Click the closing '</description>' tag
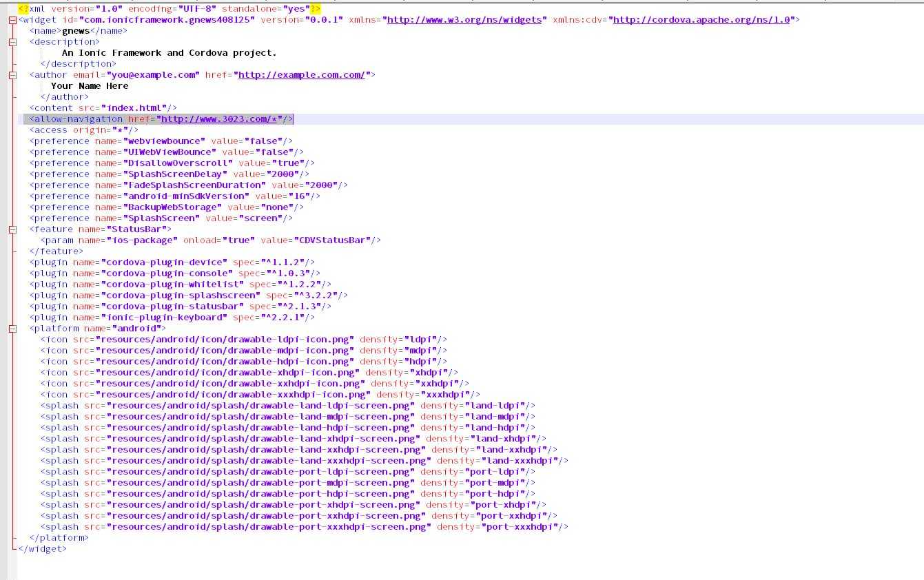Image resolution: width=924 pixels, height=580 pixels. (x=79, y=64)
